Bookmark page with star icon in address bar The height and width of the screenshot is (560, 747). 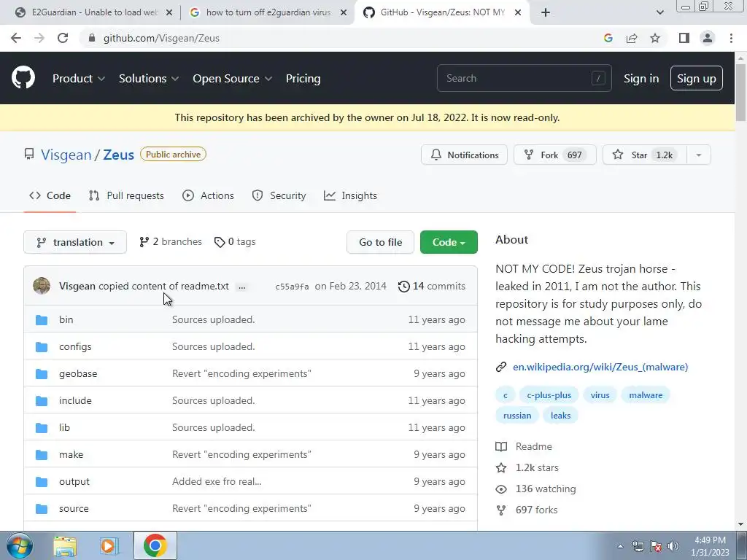pyautogui.click(x=655, y=38)
